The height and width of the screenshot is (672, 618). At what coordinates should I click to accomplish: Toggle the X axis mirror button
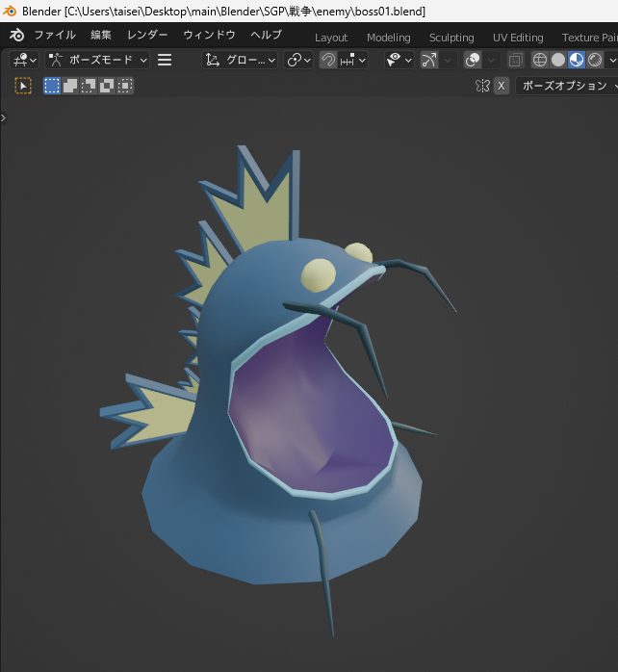coord(501,86)
